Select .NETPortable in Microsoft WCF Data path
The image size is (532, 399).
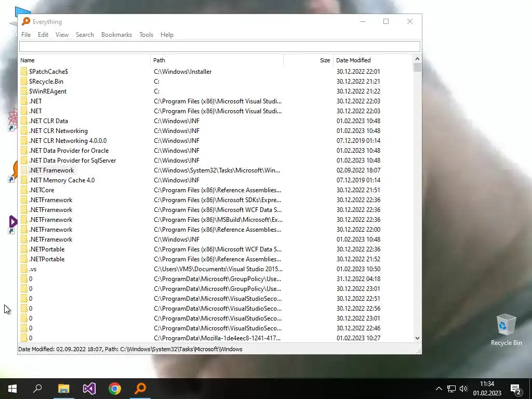pyautogui.click(x=46, y=249)
